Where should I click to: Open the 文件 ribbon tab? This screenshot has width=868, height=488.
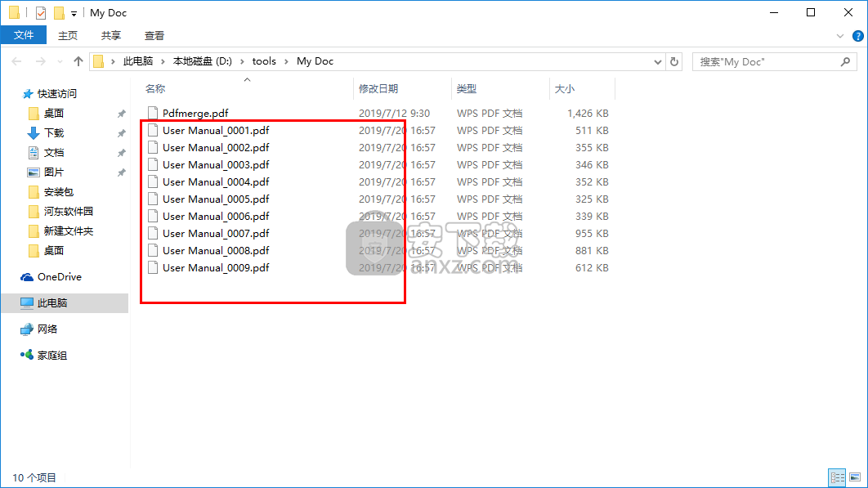24,35
